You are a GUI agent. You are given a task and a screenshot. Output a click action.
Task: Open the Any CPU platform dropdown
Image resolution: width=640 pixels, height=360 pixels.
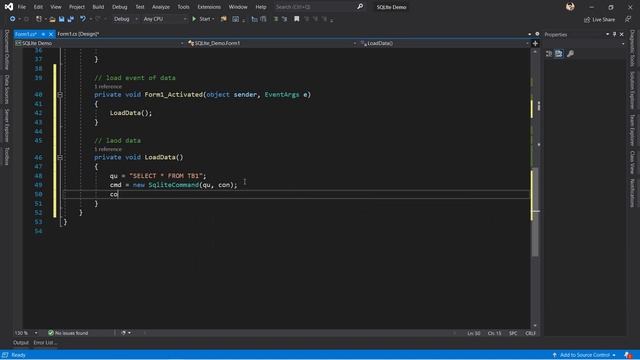tap(164, 19)
